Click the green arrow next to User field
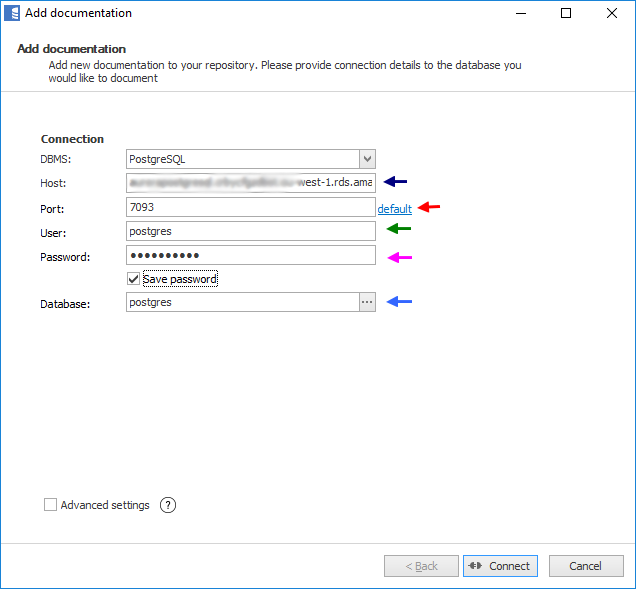The height and width of the screenshot is (589, 636). pyautogui.click(x=399, y=229)
